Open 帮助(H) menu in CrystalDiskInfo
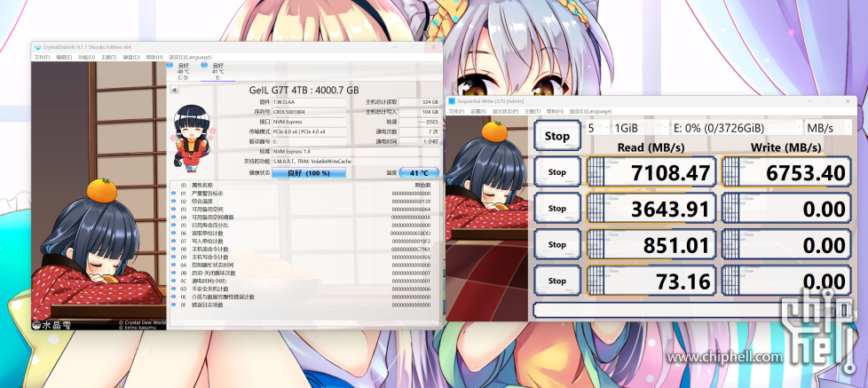 coord(154,57)
